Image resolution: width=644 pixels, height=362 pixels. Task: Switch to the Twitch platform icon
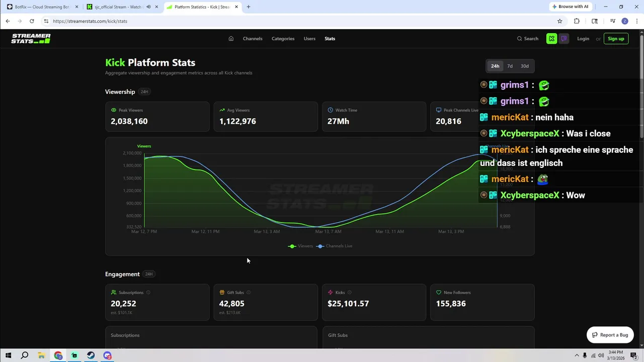click(564, 39)
